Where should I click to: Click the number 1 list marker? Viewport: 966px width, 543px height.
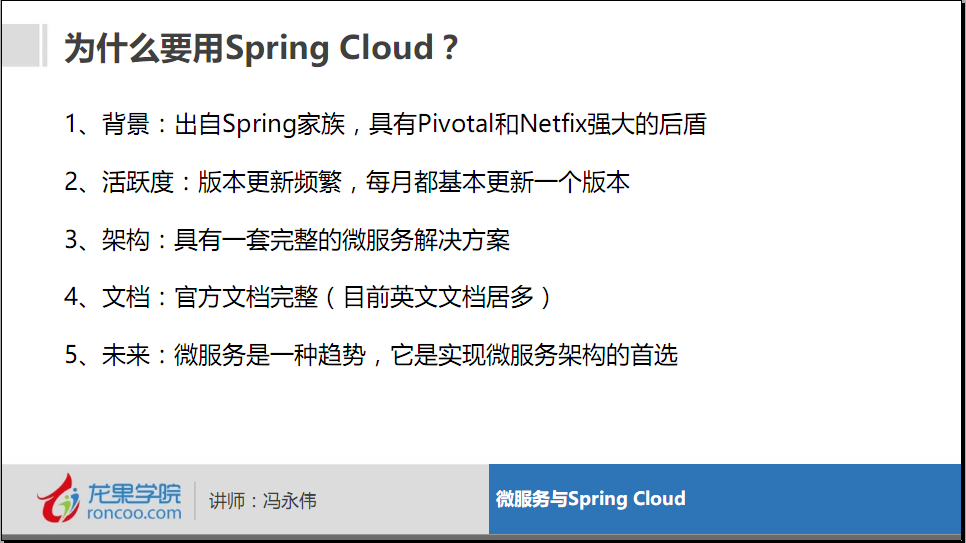[x=71, y=125]
